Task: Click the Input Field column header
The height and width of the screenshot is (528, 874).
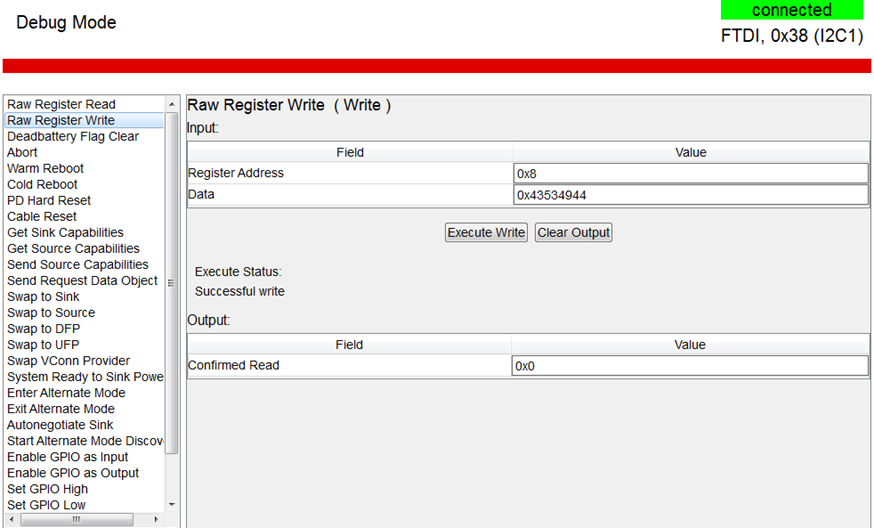Action: pos(350,152)
